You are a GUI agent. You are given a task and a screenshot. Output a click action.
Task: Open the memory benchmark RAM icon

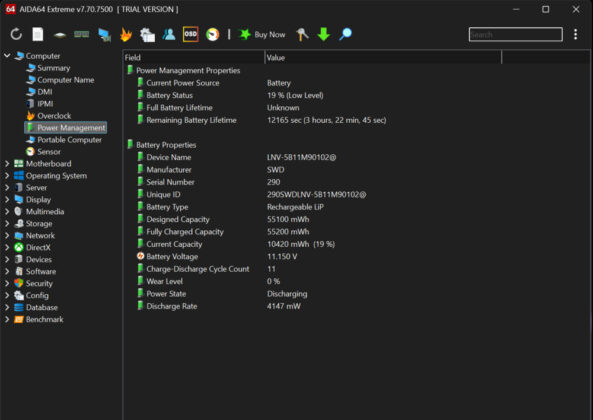[x=82, y=35]
